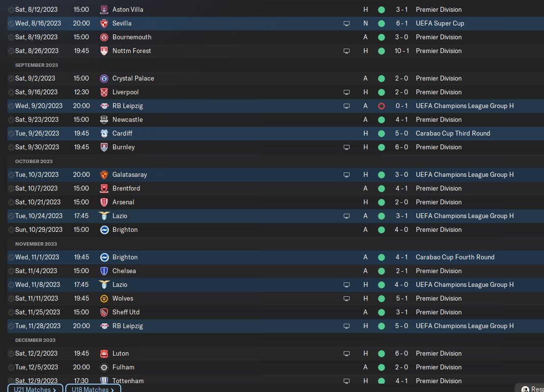Open the U18 Matches chevron button

point(93,389)
